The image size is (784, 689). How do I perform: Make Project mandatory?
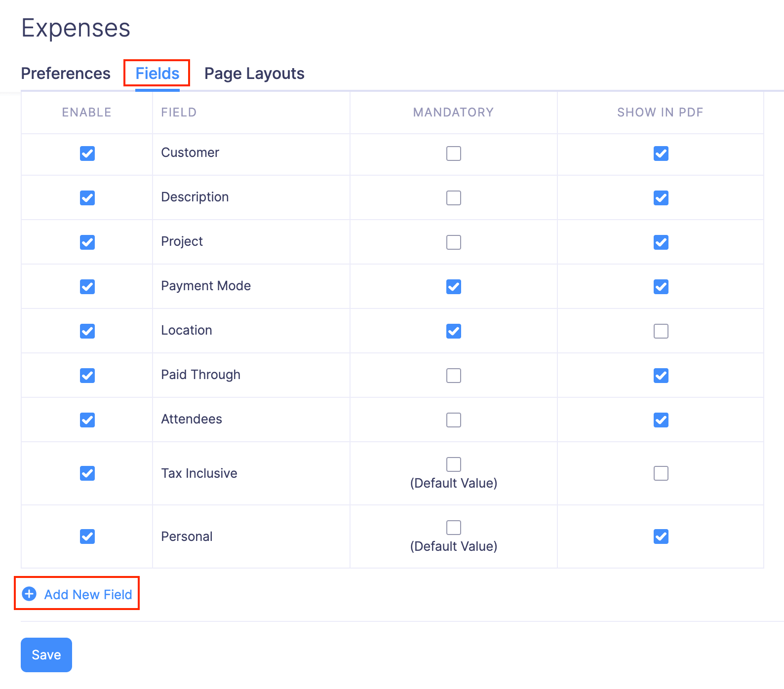(453, 242)
